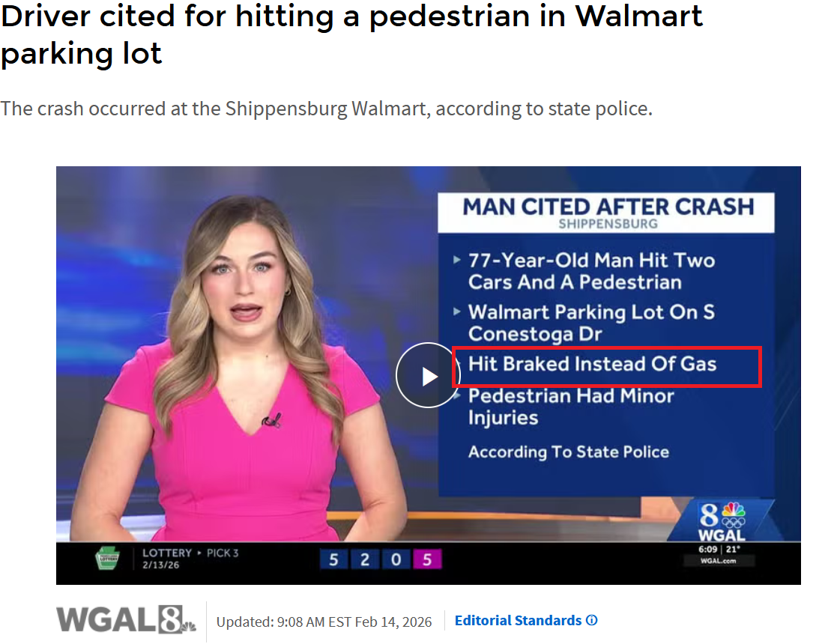
Task: Click the purple lottery number 5 tile
Action: tap(427, 560)
